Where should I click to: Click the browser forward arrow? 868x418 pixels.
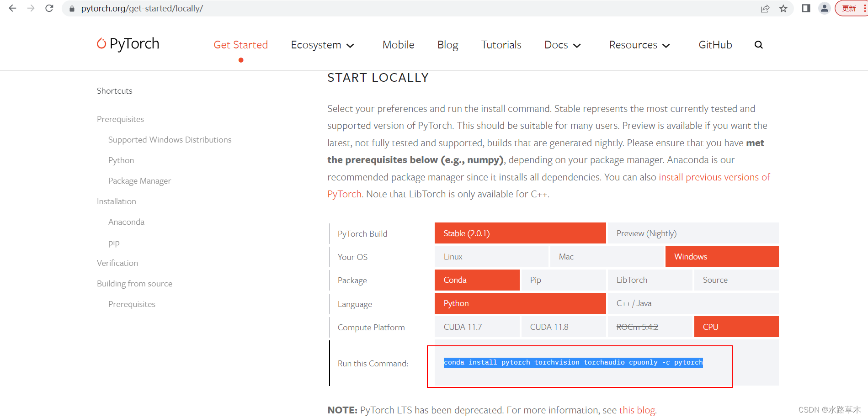[31, 8]
